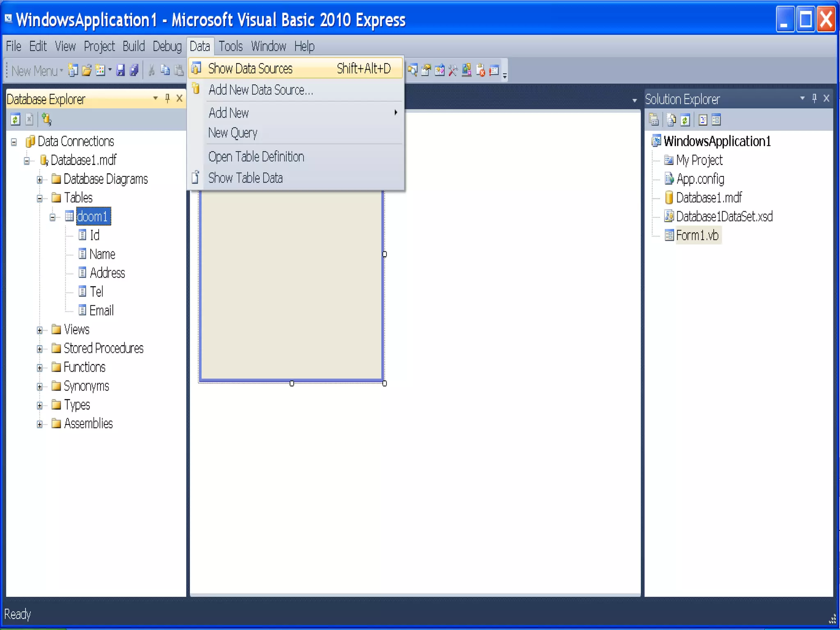Select Add New Data Source menu item
840x630 pixels.
(x=260, y=90)
